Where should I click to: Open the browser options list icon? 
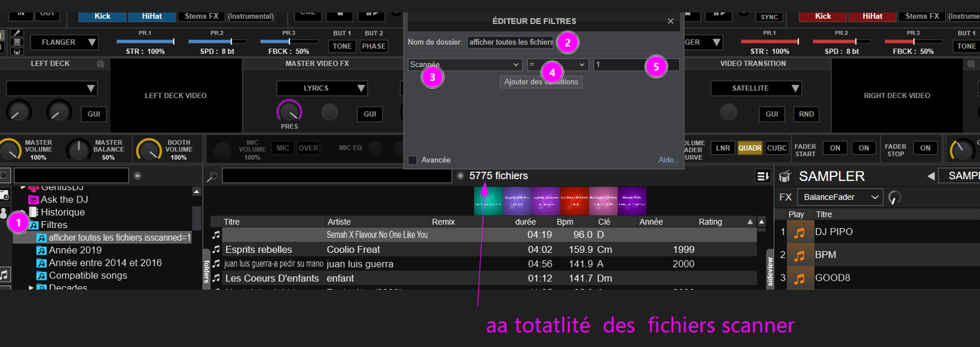[763, 176]
